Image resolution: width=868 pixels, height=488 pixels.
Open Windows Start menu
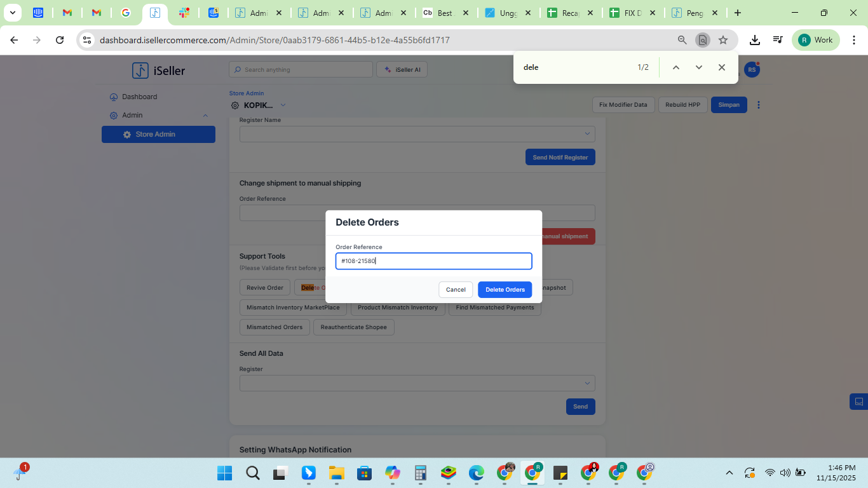tap(224, 473)
